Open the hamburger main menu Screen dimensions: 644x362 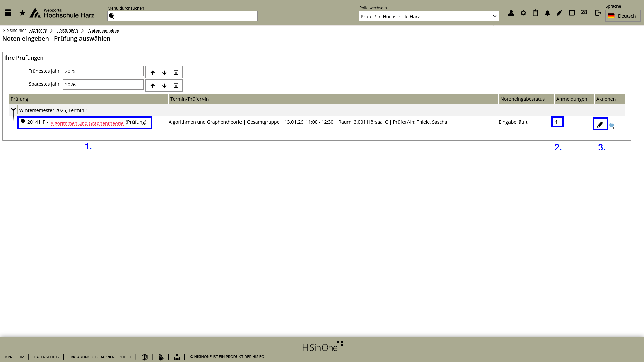pyautogui.click(x=8, y=13)
